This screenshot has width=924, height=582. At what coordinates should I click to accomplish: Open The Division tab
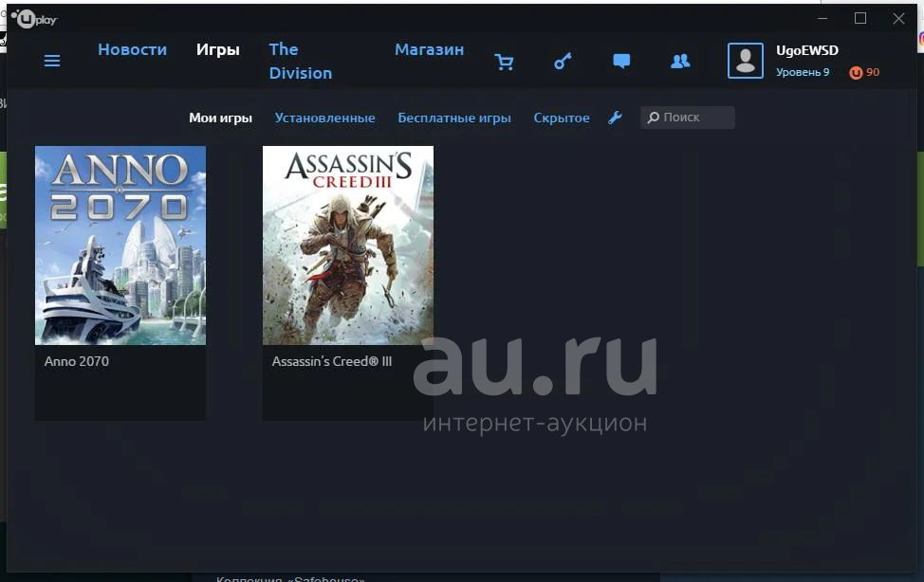point(301,62)
